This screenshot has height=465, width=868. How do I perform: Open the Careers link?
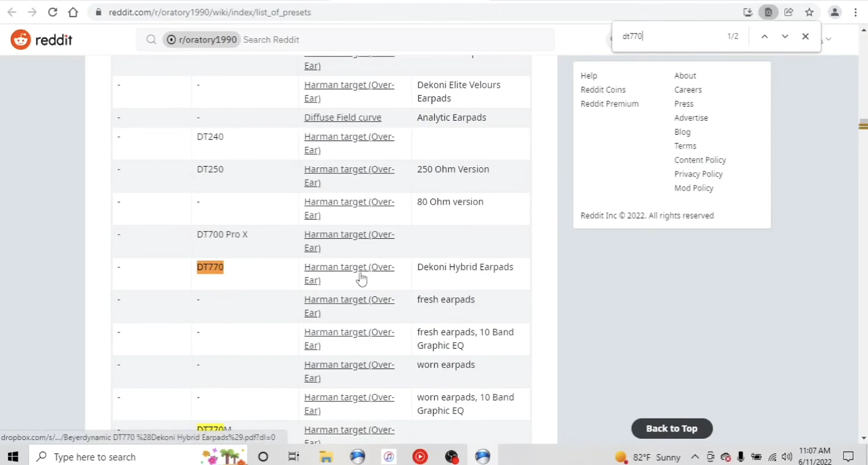click(x=688, y=90)
